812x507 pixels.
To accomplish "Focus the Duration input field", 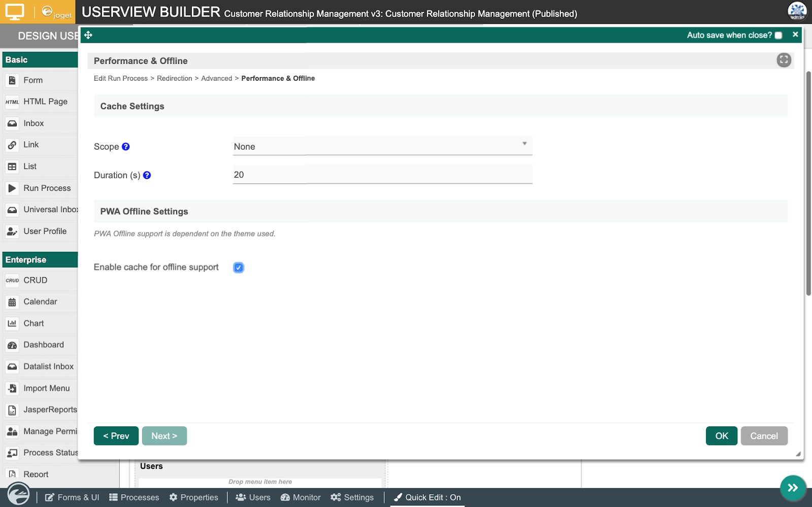I will 382,175.
